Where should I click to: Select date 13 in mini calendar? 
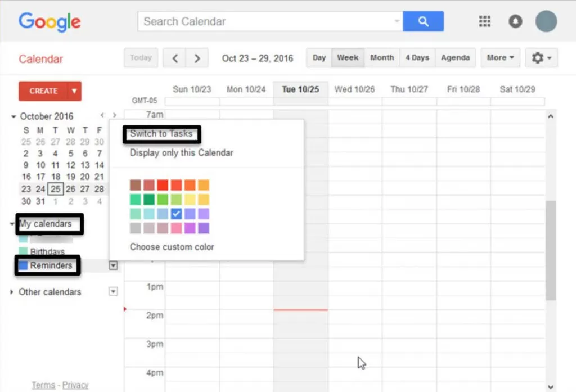85,165
